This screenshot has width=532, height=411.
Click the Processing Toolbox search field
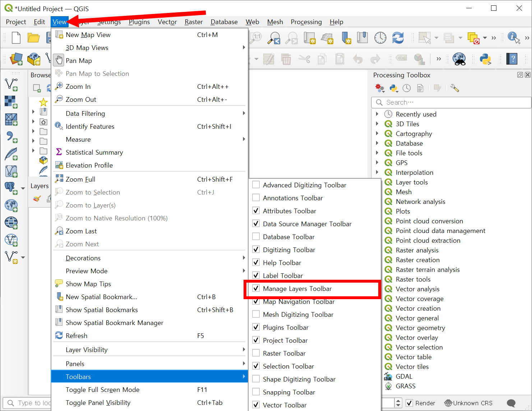451,102
